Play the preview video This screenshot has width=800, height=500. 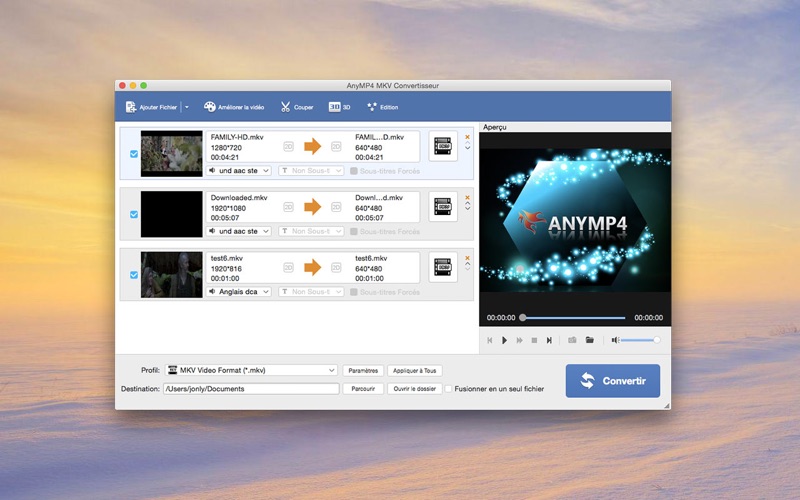point(505,340)
